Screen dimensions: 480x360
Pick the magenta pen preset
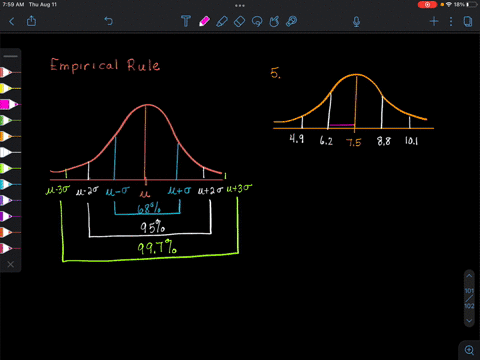(x=10, y=104)
